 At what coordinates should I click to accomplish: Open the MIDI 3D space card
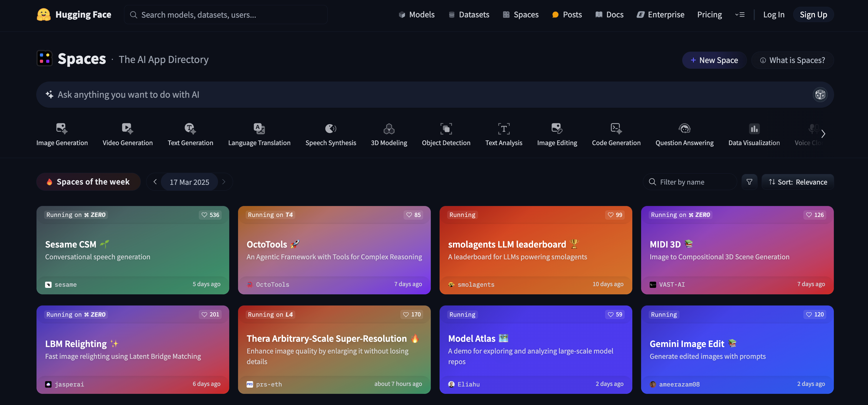pyautogui.click(x=737, y=250)
